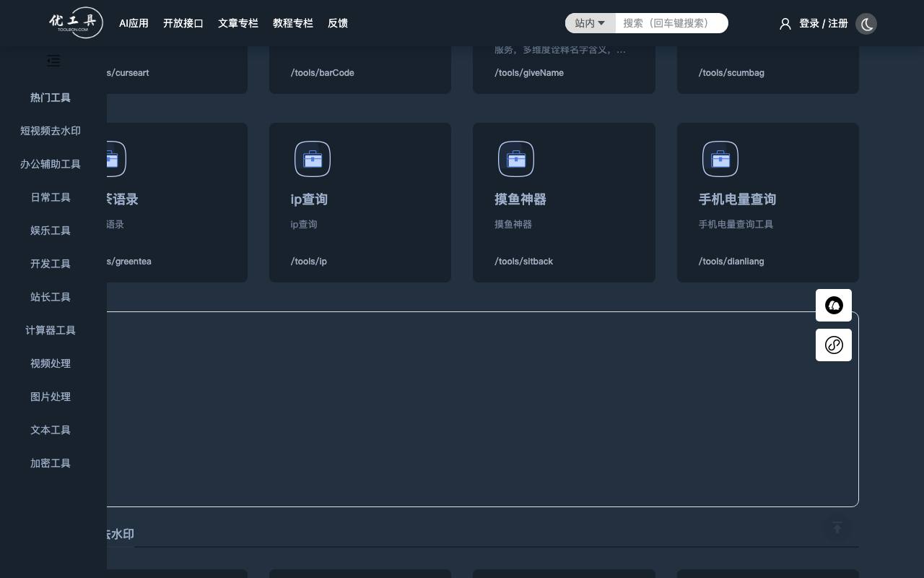Select 日常工具 in the sidebar

coord(51,197)
